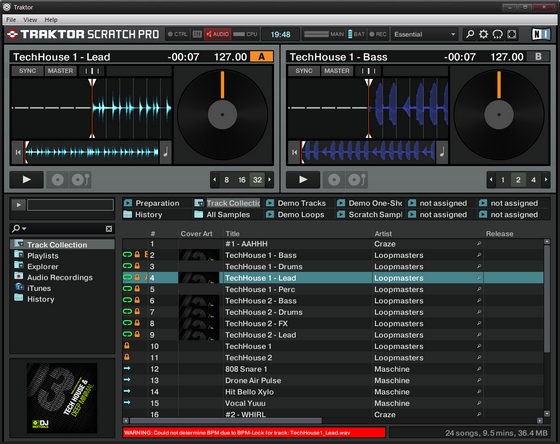This screenshot has width=560, height=444.
Task: Sort by Title column header
Action: (x=232, y=234)
